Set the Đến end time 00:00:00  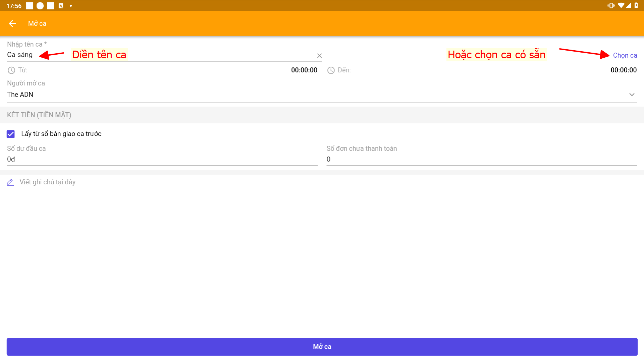623,70
